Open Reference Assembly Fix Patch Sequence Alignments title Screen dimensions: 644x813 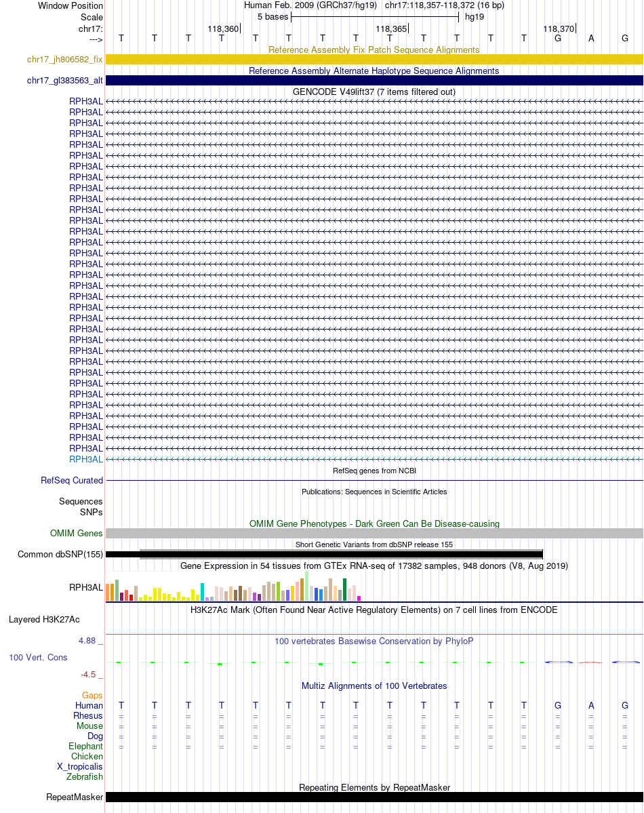click(x=374, y=49)
